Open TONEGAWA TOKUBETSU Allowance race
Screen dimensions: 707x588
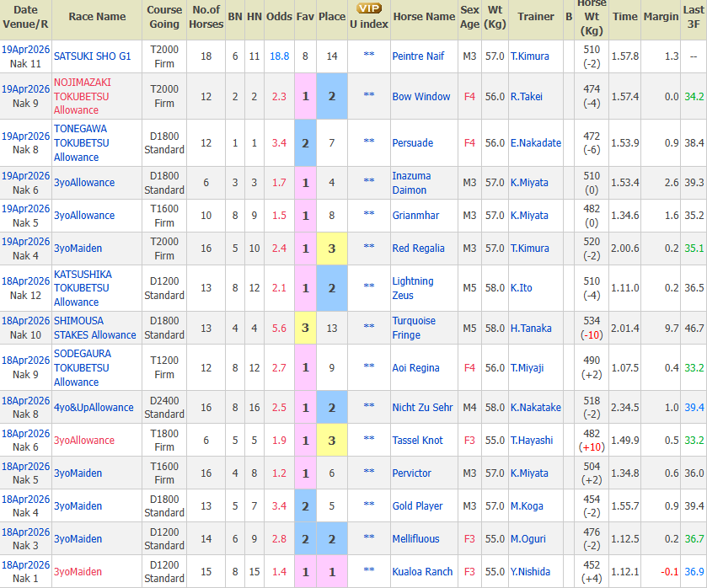coord(81,143)
